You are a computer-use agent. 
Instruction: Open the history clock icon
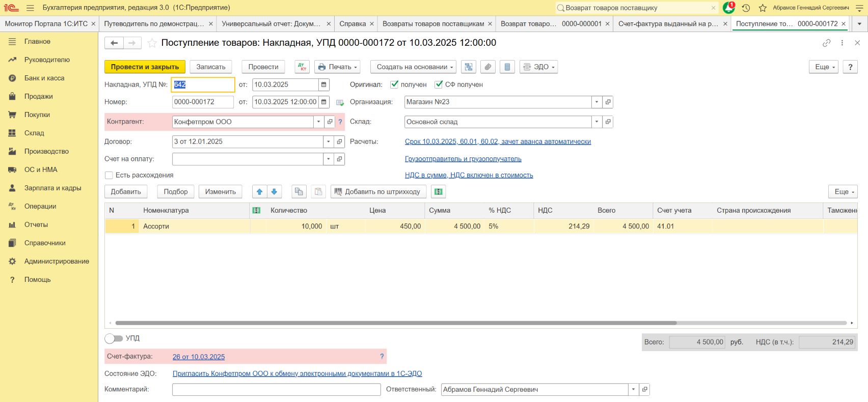coord(746,8)
